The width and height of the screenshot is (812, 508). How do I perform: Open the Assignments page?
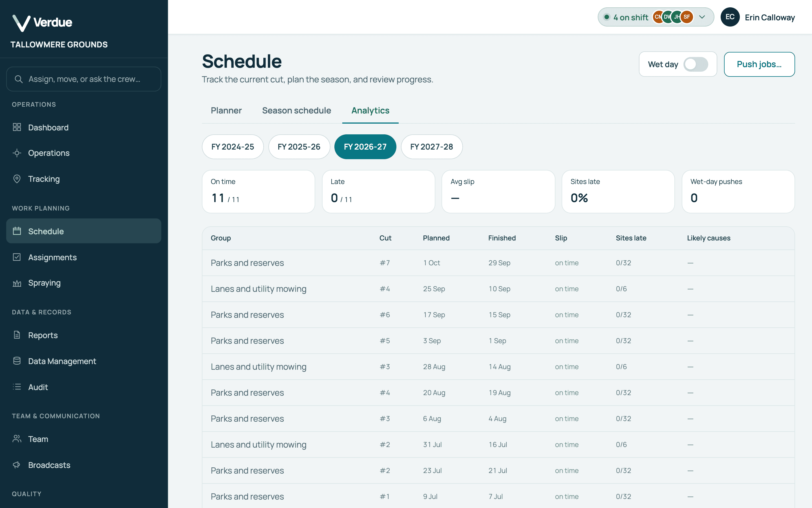point(83,257)
